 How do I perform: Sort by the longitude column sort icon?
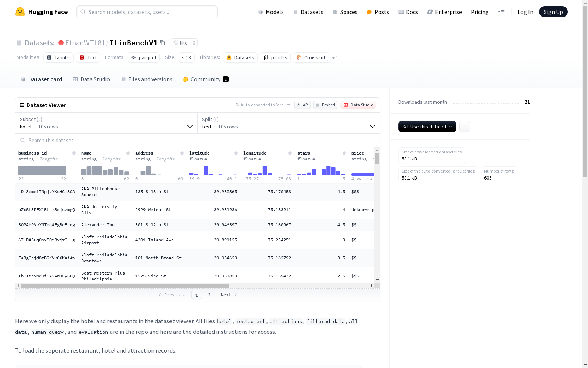[290, 153]
